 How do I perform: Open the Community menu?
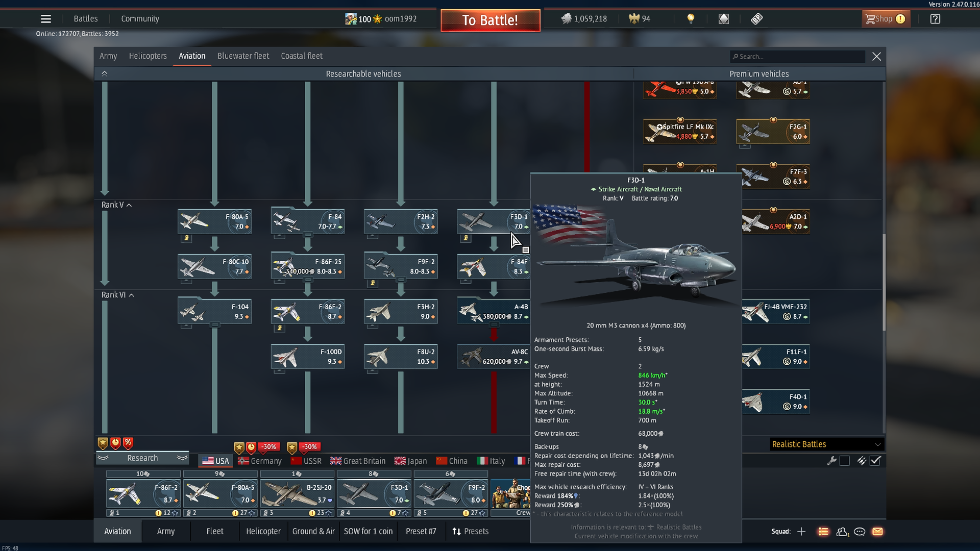(x=140, y=19)
